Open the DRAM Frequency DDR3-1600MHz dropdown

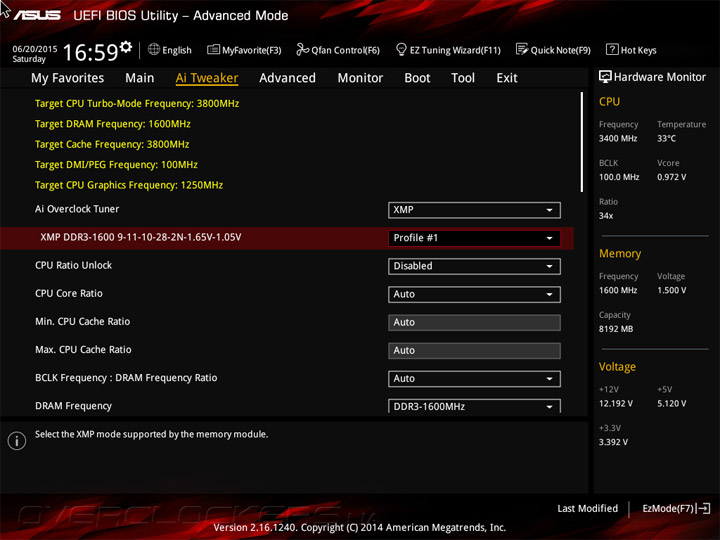[474, 406]
